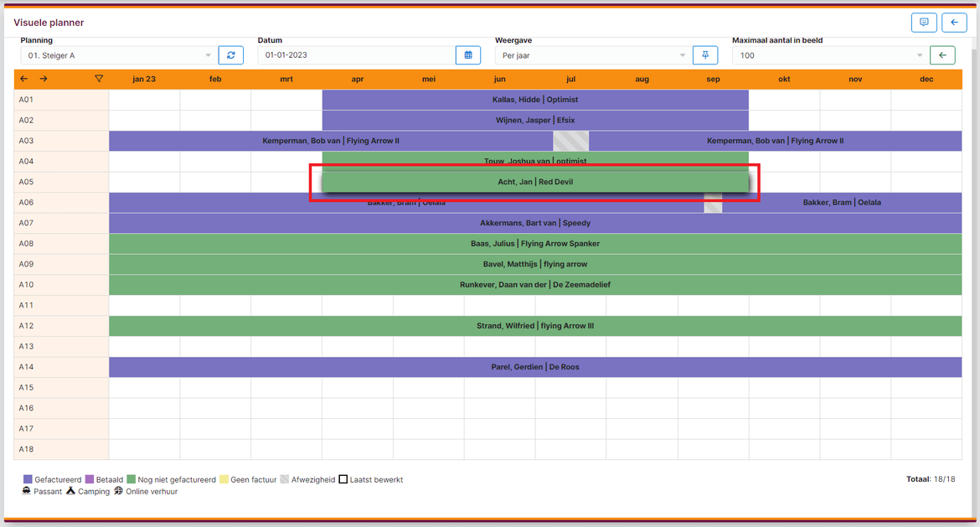Open the Maximaal aantal dropdown 100
Viewport: 980px width, 527px height.
(x=830, y=55)
